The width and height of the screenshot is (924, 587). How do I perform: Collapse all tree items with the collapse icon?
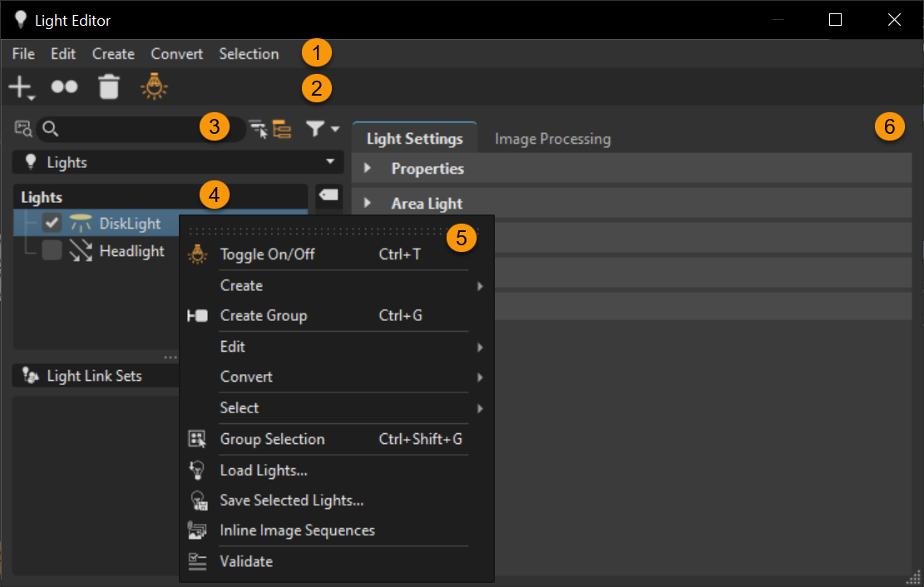coord(260,129)
